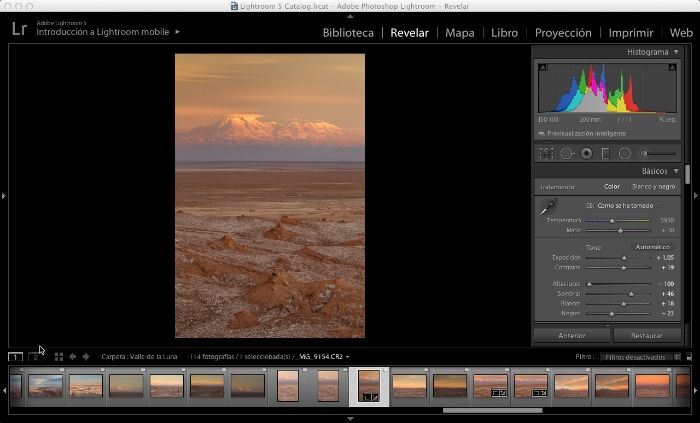This screenshot has height=423, width=700.
Task: Switch to the Biblioteca module
Action: pyautogui.click(x=348, y=33)
